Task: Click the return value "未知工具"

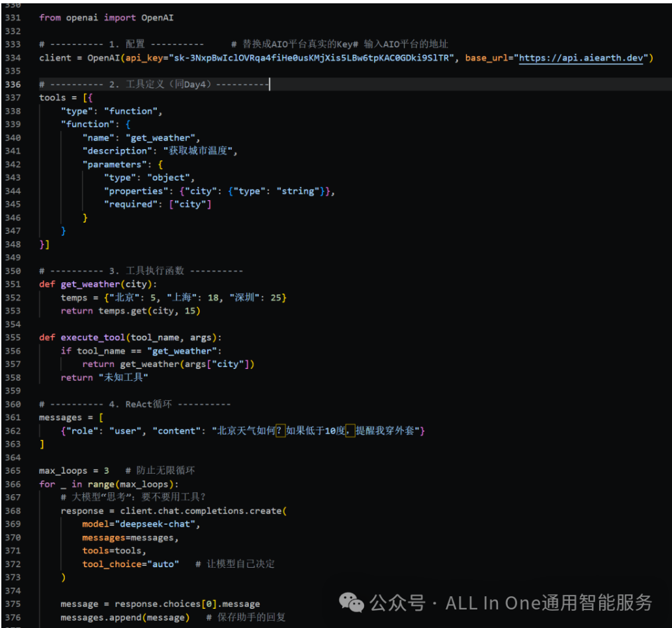Action: (123, 378)
